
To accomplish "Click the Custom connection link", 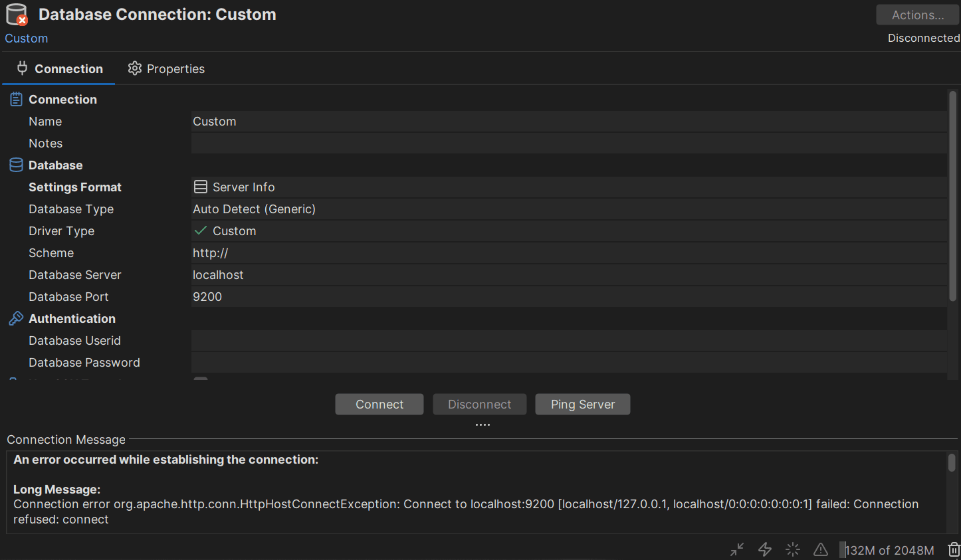I will pos(26,38).
